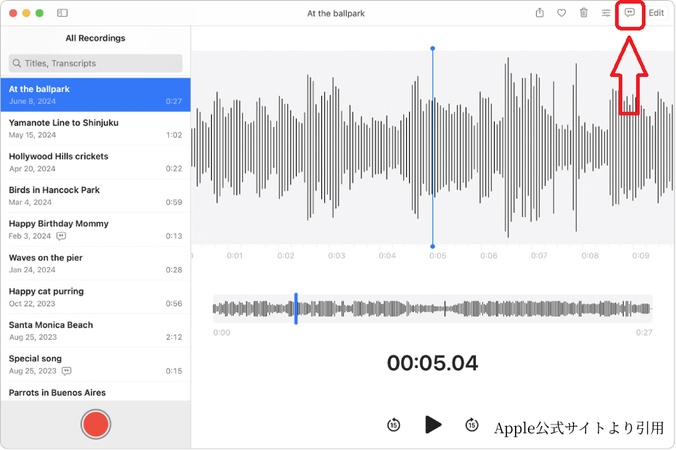This screenshot has height=450, width=676.
Task: Select the Happy cat purring recording
Action: [95, 297]
